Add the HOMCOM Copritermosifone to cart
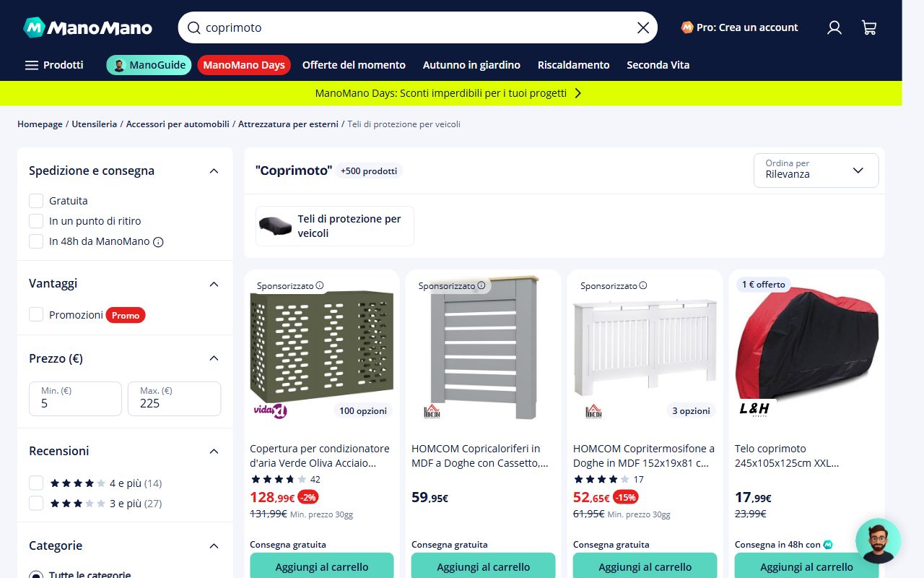Image resolution: width=924 pixels, height=578 pixels. pos(645,566)
